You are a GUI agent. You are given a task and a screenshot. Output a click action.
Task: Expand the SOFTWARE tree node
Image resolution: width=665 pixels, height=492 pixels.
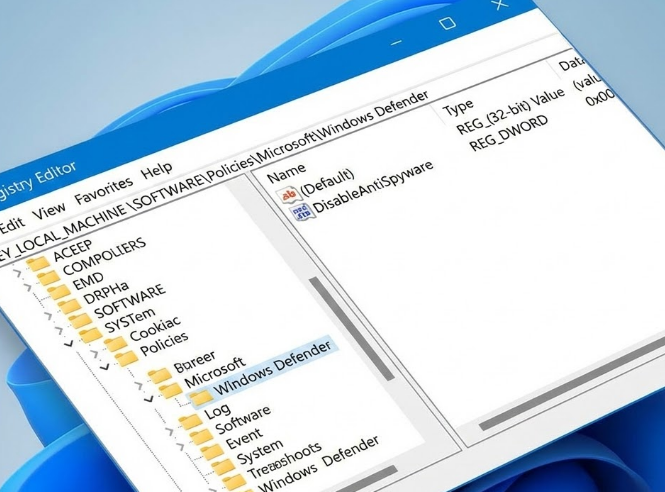point(59,330)
